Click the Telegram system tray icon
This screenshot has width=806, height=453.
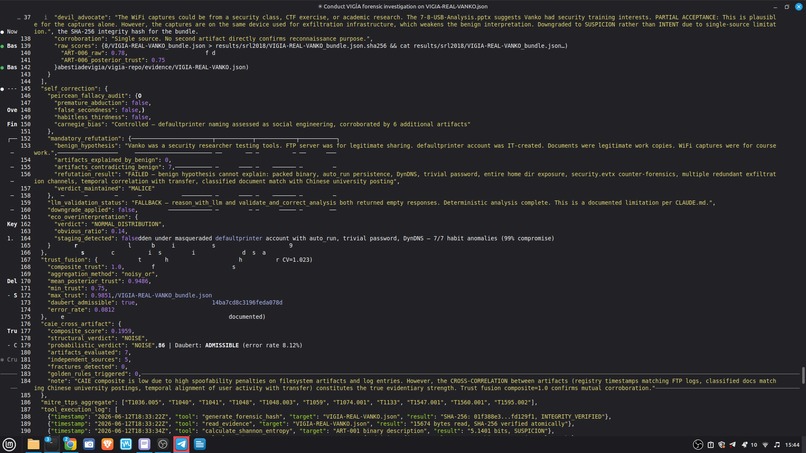pos(732,445)
